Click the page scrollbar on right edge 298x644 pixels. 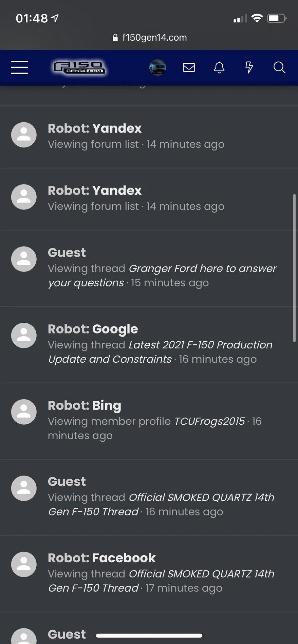coord(294,268)
